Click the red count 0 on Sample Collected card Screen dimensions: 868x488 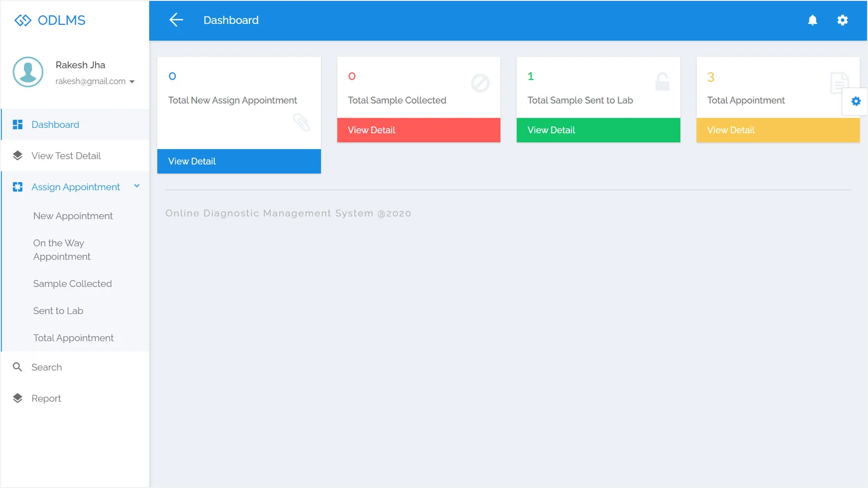[352, 76]
